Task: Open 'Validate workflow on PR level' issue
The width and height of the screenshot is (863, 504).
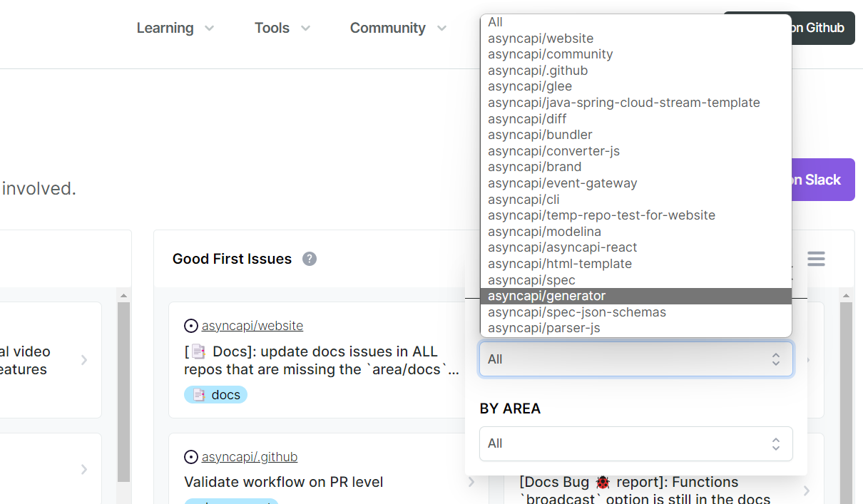Action: click(x=284, y=482)
